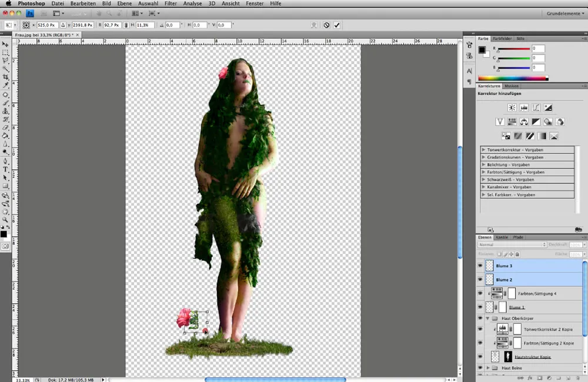Add a Verlaufsumsetzung gradient map adjustment
The image size is (588, 382).
[x=543, y=136]
